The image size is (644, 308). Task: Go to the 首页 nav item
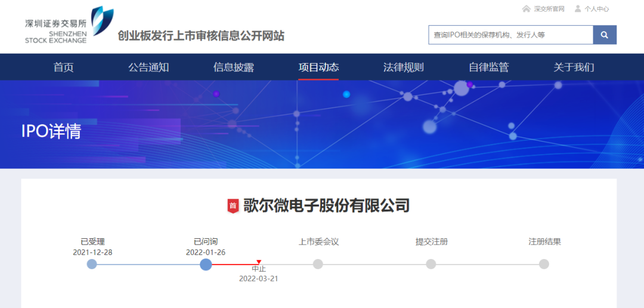[64, 67]
